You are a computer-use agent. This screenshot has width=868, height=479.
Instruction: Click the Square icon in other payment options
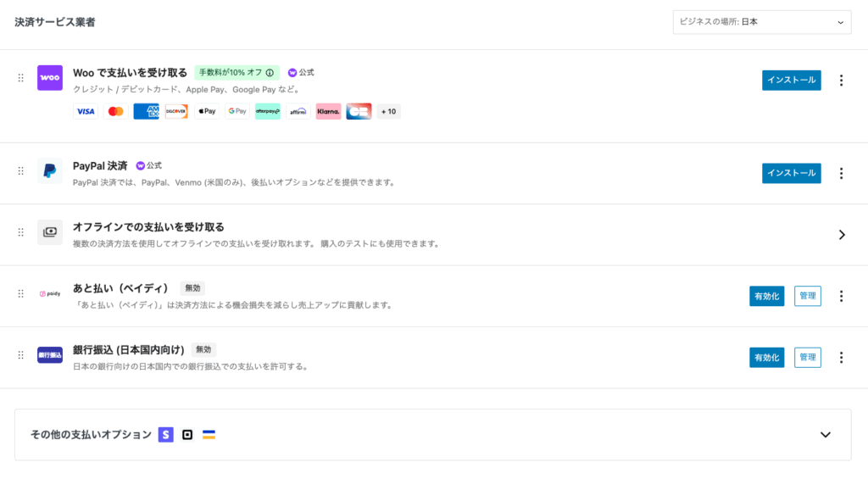tap(187, 435)
